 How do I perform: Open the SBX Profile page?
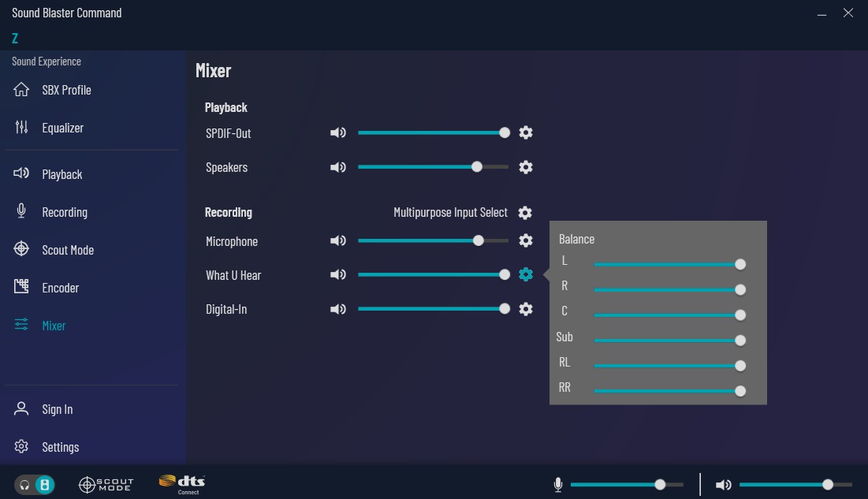point(66,90)
